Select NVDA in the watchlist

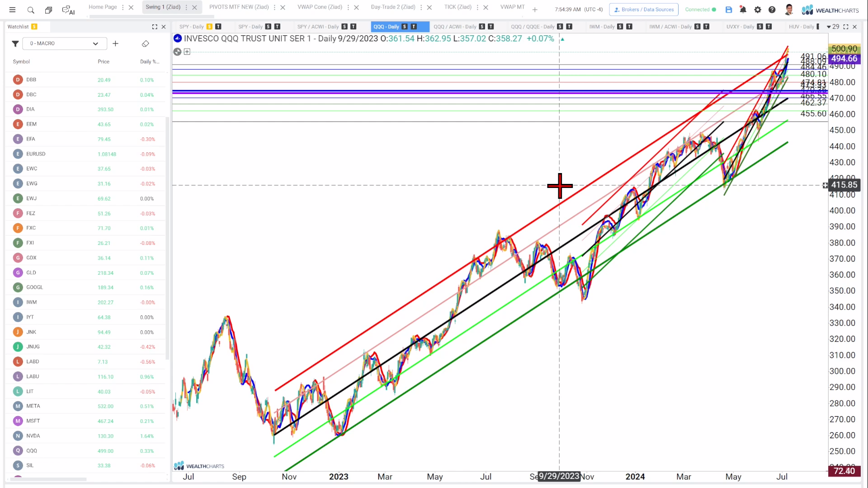[86, 436]
